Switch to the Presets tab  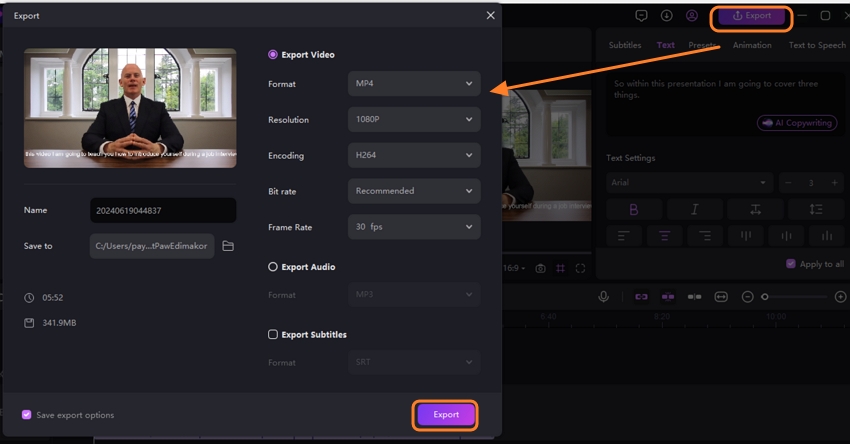(x=703, y=45)
